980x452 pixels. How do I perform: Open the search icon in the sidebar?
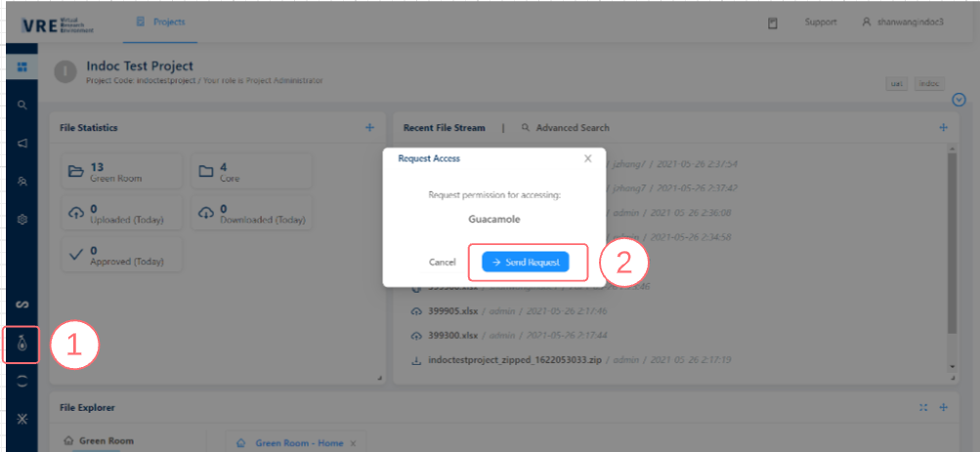pyautogui.click(x=21, y=104)
